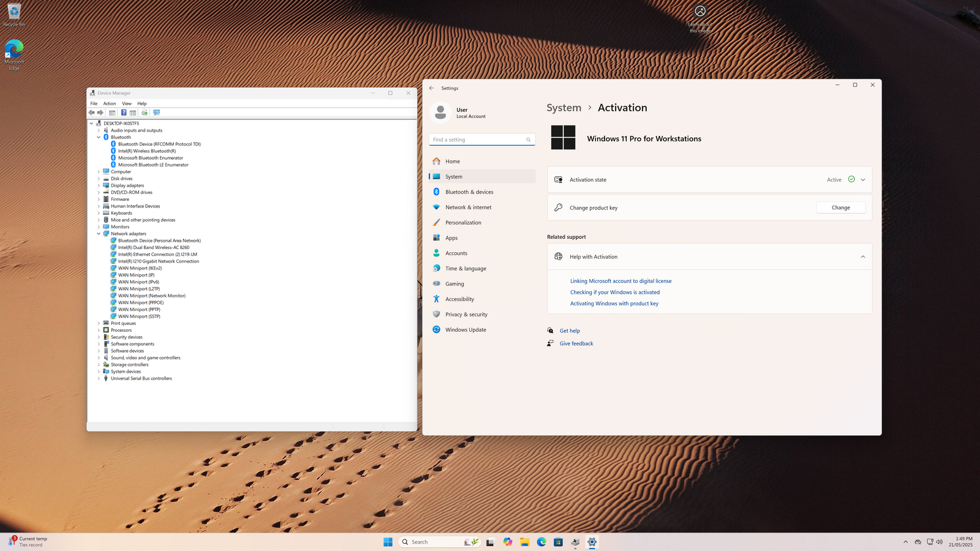Viewport: 980px width, 551px height.
Task: Click Scan for hardware changes monitor icon
Action: coord(157,113)
